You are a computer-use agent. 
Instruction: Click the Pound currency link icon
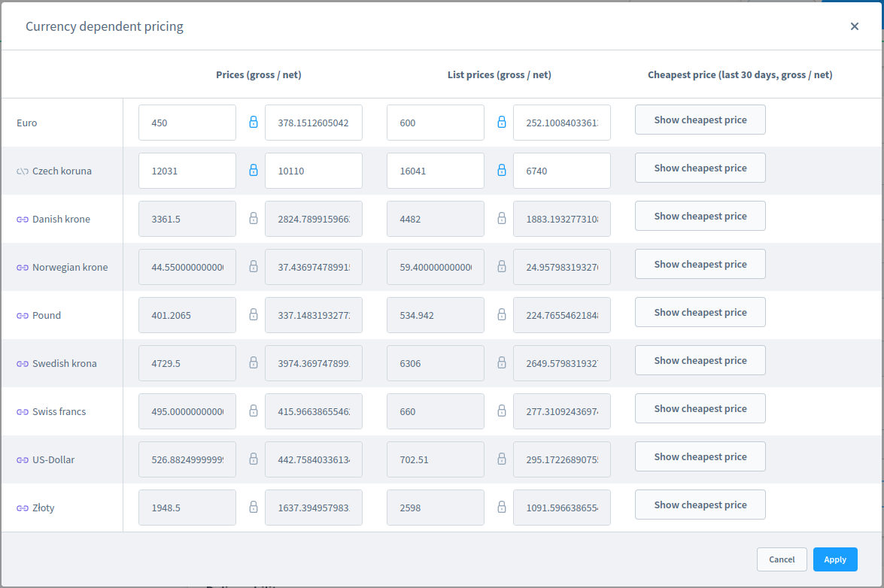23,316
